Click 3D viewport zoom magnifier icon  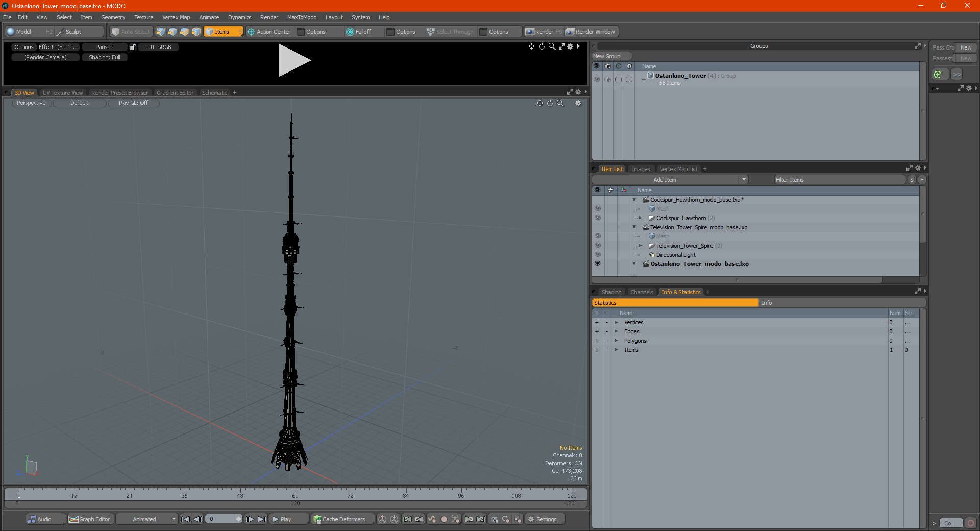point(560,103)
